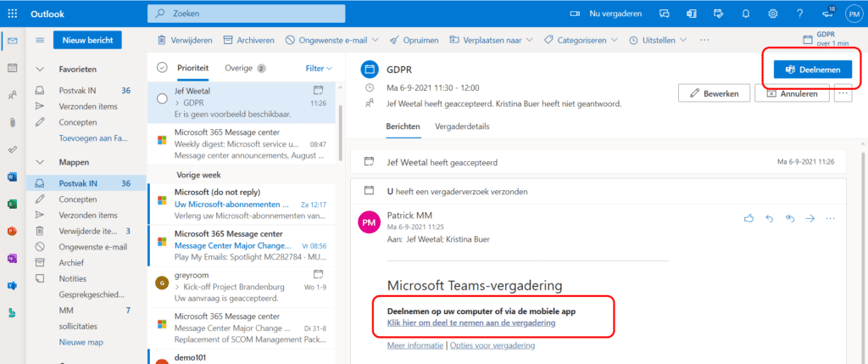Click the Zoeken search field
This screenshot has height=364, width=868.
click(x=247, y=14)
